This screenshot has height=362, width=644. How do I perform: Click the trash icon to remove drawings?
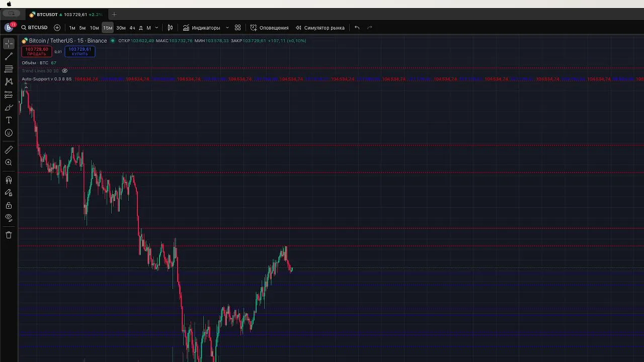9,235
